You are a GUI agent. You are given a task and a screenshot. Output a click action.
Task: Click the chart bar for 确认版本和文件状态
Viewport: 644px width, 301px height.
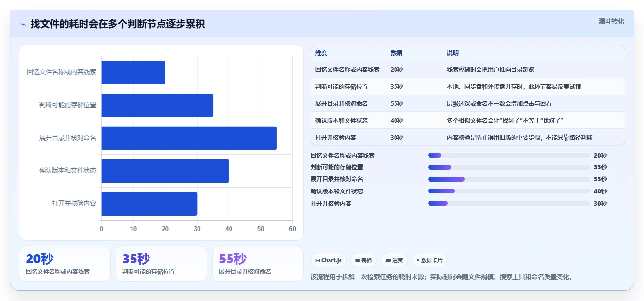point(165,171)
